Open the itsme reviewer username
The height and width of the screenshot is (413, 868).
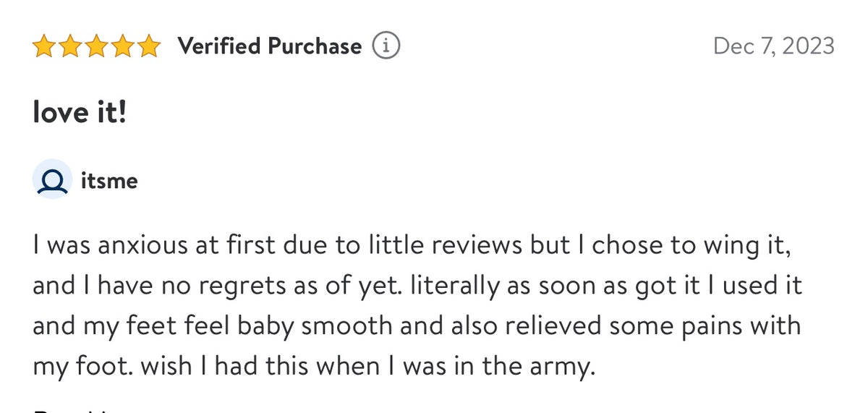[x=109, y=180]
